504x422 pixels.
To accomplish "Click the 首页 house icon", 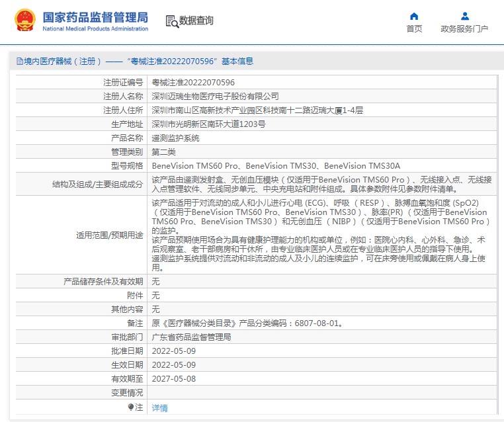I will coord(414,16).
